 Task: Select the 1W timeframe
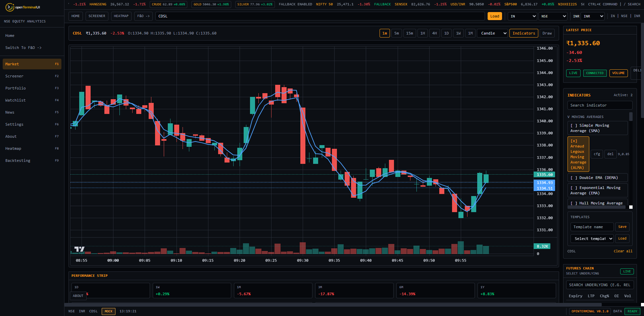pyautogui.click(x=458, y=33)
